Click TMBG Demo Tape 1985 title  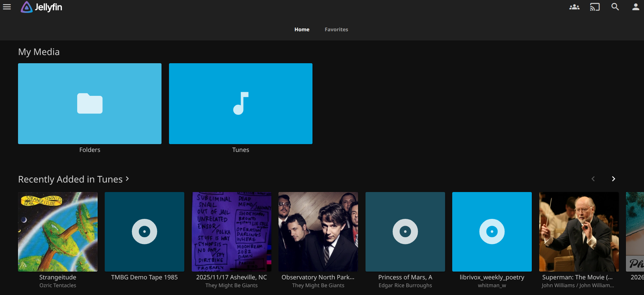pos(145,277)
